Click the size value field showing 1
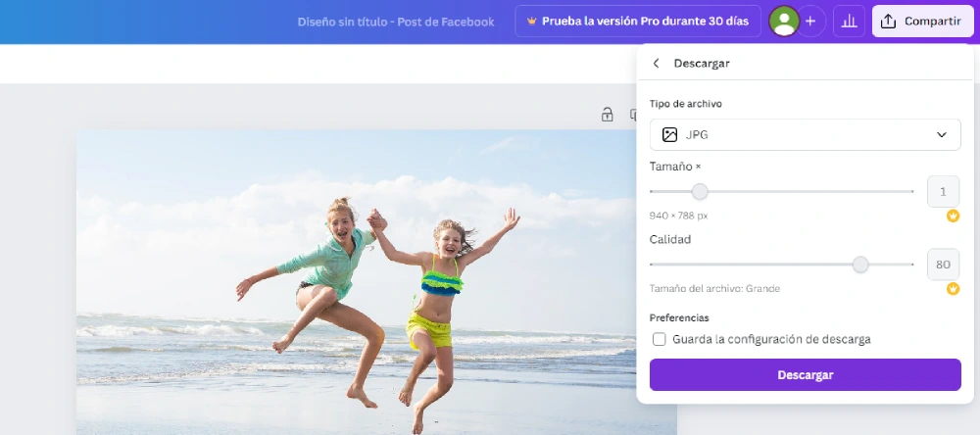Viewport: 980px width, 435px height. point(943,191)
